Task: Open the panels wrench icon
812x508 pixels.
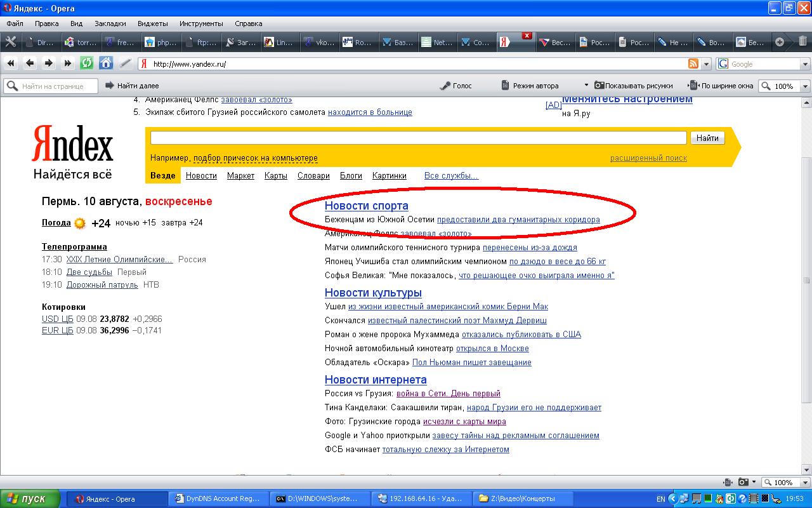Action: tap(11, 42)
